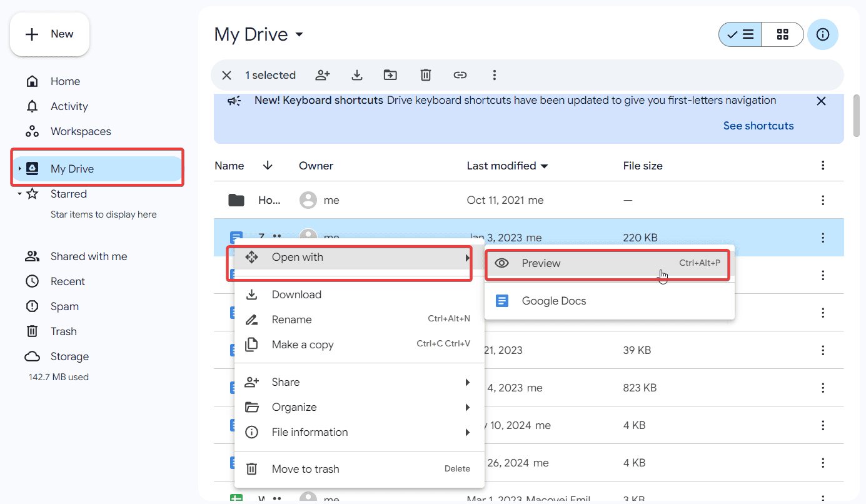This screenshot has height=504, width=866.
Task: Select Preview from the Open with submenu
Action: (541, 263)
